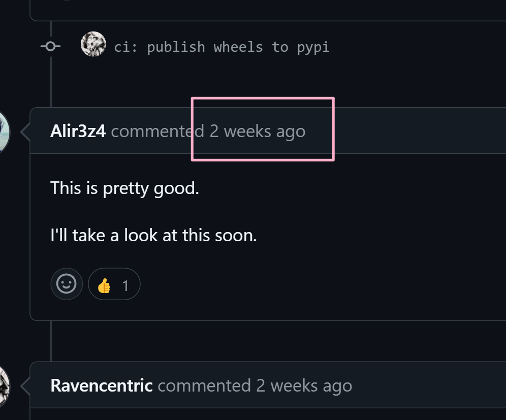Open the commit author's avatar
Image resolution: width=506 pixels, height=420 pixels.
click(x=93, y=44)
